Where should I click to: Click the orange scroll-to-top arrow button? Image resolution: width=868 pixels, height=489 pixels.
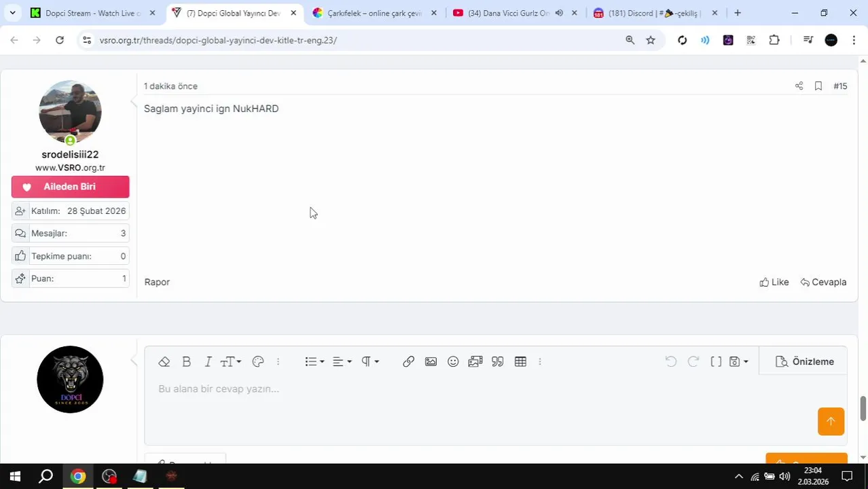coord(831,421)
